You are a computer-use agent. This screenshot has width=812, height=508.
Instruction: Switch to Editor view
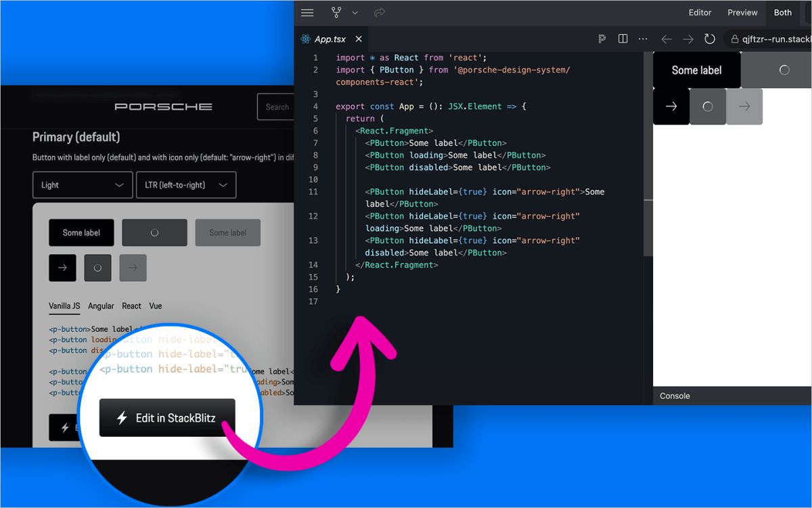pos(700,13)
